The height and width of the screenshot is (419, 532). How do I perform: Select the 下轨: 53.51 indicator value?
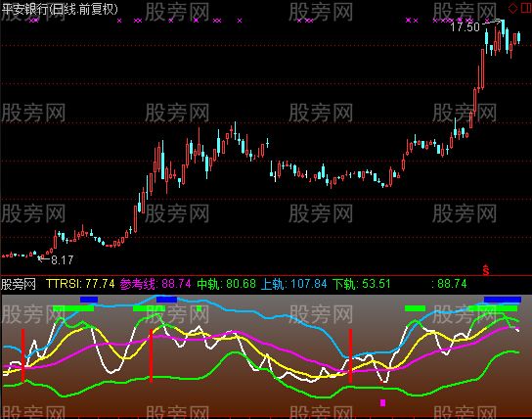[x=361, y=284]
